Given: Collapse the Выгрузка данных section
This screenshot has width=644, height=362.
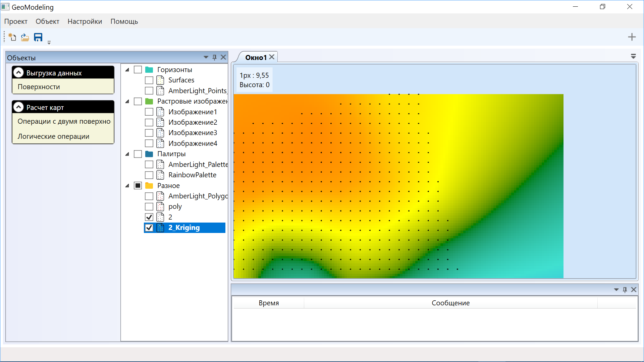Looking at the screenshot, I should tap(19, 73).
